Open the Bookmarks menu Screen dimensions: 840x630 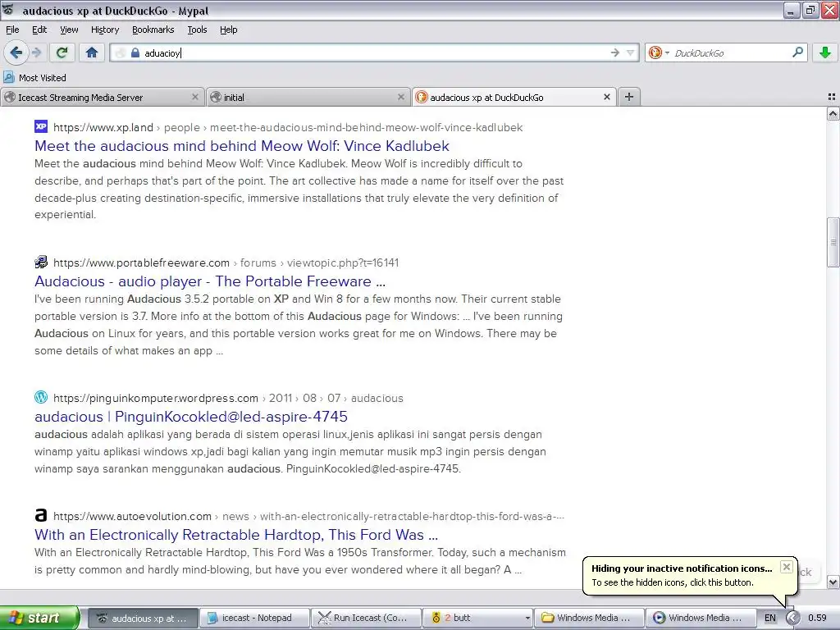tap(153, 30)
